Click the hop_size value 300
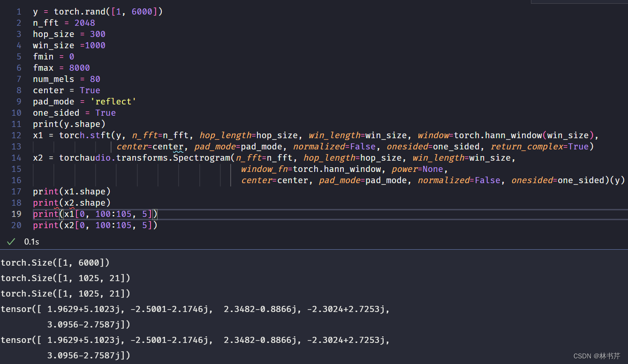Image resolution: width=628 pixels, height=364 pixels. 98,34
